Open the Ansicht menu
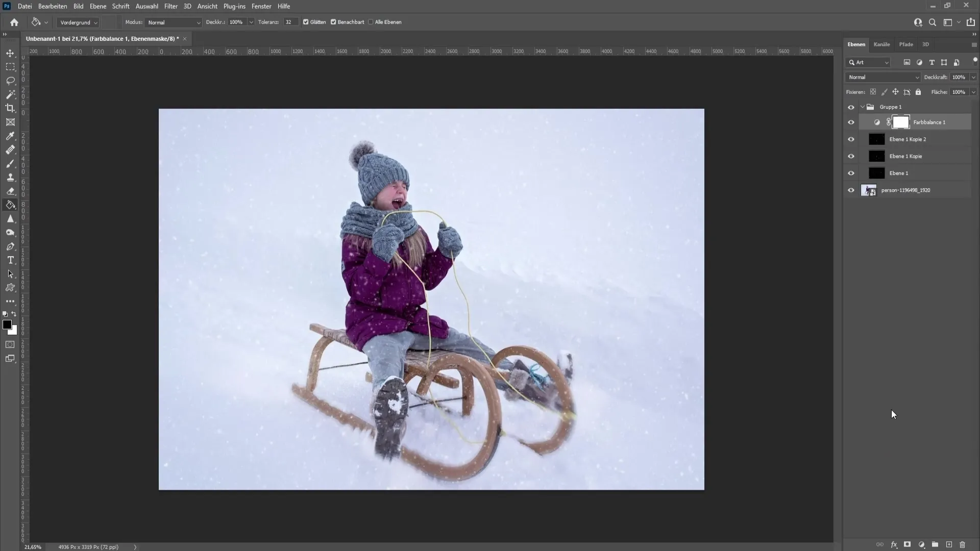980x551 pixels. 206,6
